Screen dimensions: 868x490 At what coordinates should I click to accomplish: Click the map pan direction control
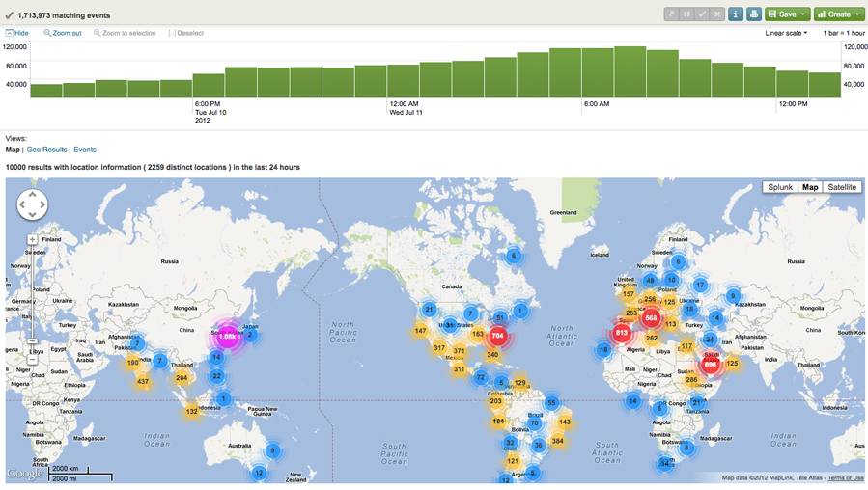[x=32, y=204]
